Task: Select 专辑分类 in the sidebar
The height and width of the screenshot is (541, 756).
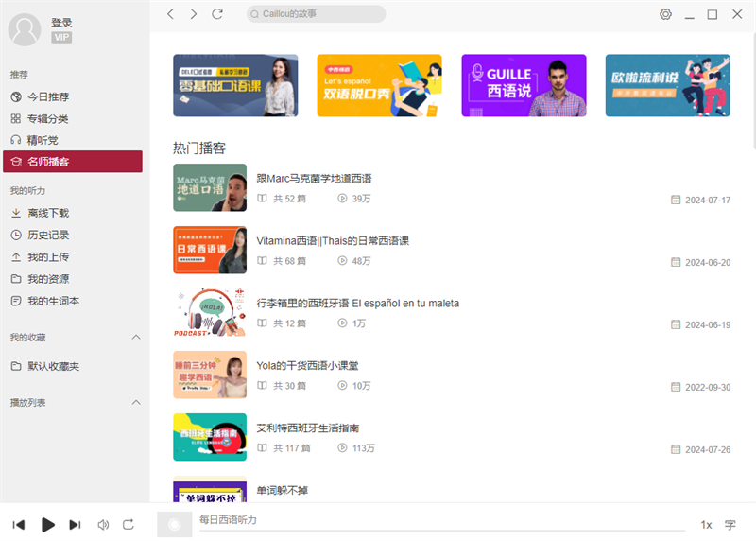Action: 47,118
